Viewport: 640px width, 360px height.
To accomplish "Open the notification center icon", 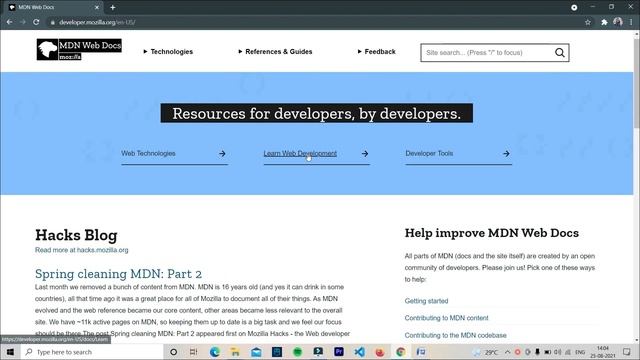I will click(x=627, y=352).
